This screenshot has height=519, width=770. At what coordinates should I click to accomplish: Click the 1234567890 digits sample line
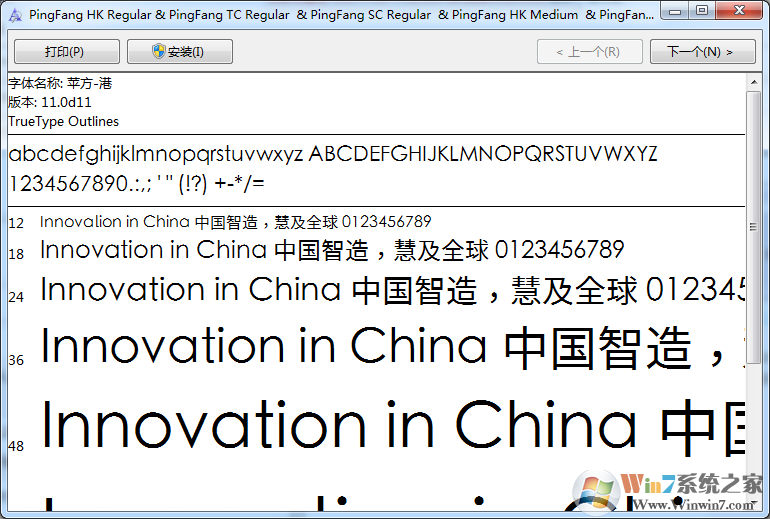pyautogui.click(x=137, y=184)
